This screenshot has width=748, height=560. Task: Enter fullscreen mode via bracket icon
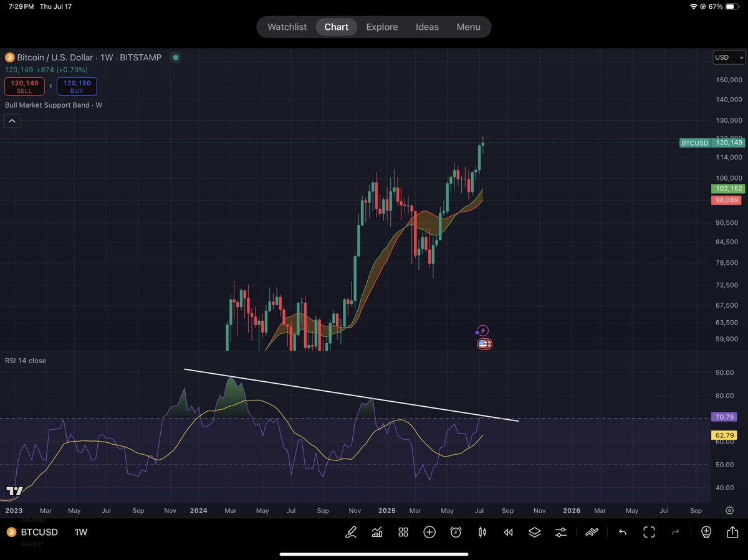(x=649, y=532)
